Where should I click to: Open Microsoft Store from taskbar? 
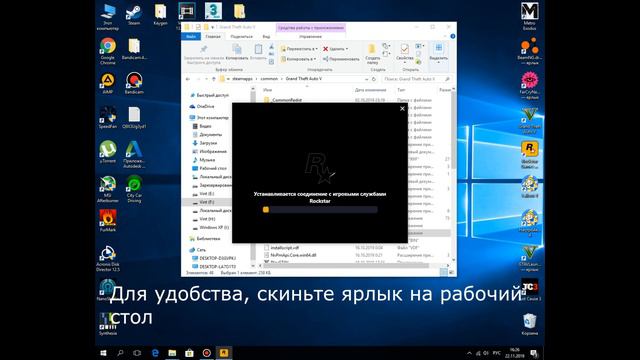[x=189, y=353]
